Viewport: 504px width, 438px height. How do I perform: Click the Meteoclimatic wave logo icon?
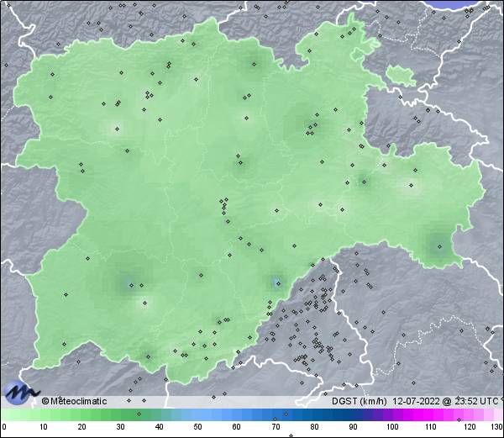point(21,393)
